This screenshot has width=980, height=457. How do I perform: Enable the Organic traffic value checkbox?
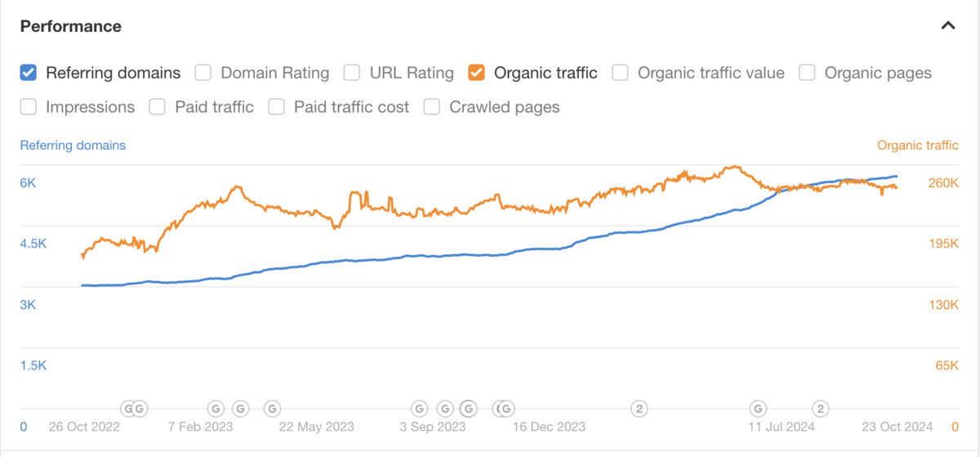[x=621, y=73]
